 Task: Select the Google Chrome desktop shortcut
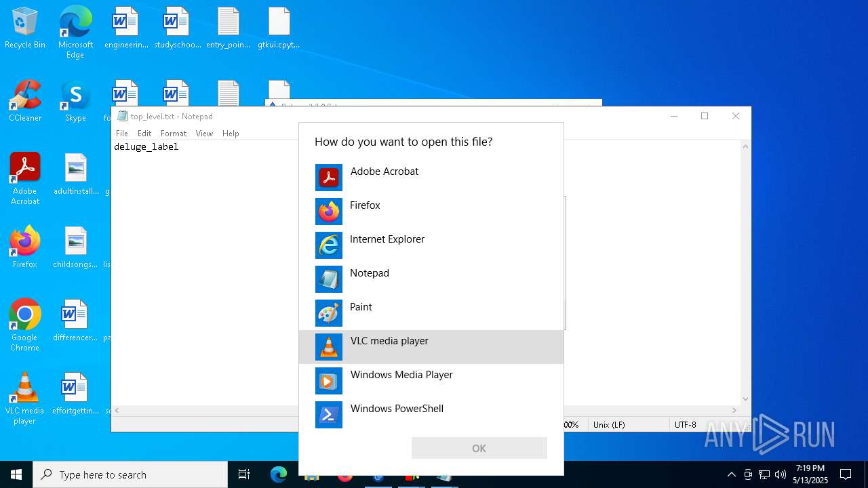point(25,325)
